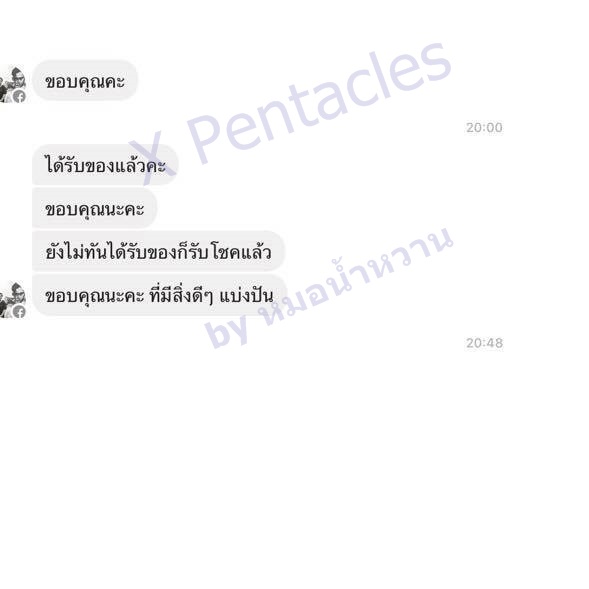This screenshot has width=589, height=589.
Task: Click the large X in the watermark
Action: (x=153, y=159)
